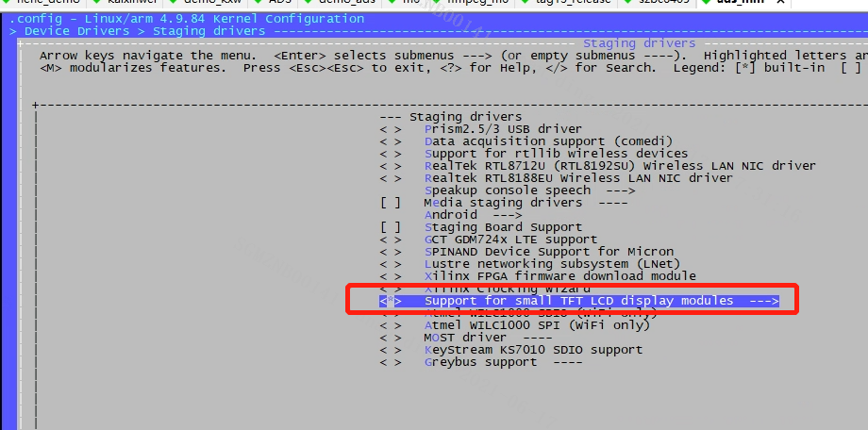Toggle GCT GDM724x LTE support selection box
The height and width of the screenshot is (430, 868).
pos(391,240)
